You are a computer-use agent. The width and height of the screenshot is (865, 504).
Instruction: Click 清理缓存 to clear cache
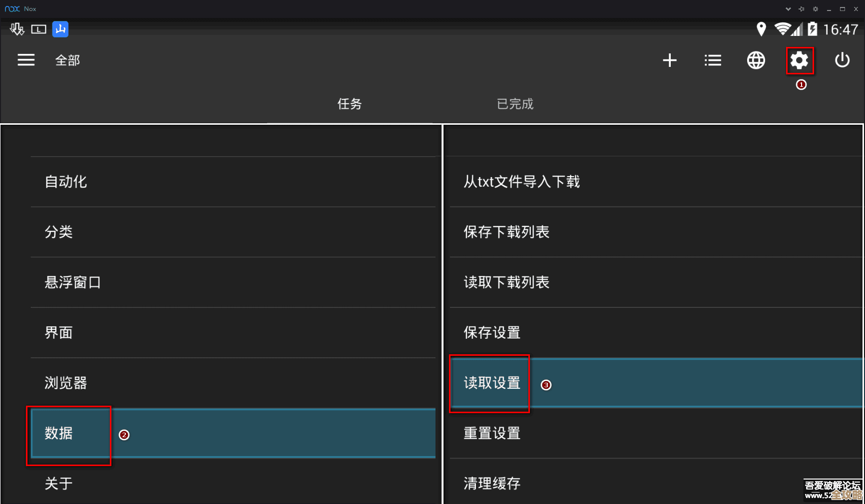(x=491, y=483)
